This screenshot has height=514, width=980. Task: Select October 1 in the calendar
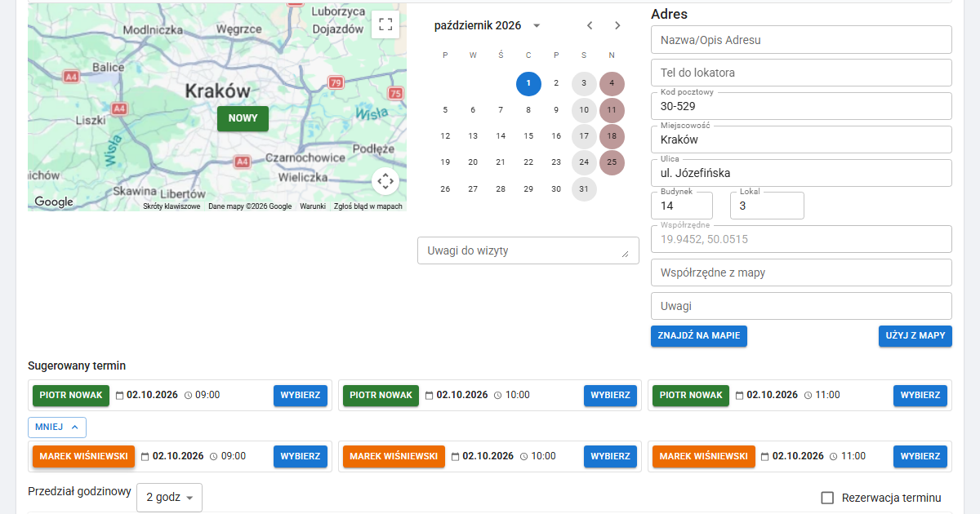[x=528, y=83]
